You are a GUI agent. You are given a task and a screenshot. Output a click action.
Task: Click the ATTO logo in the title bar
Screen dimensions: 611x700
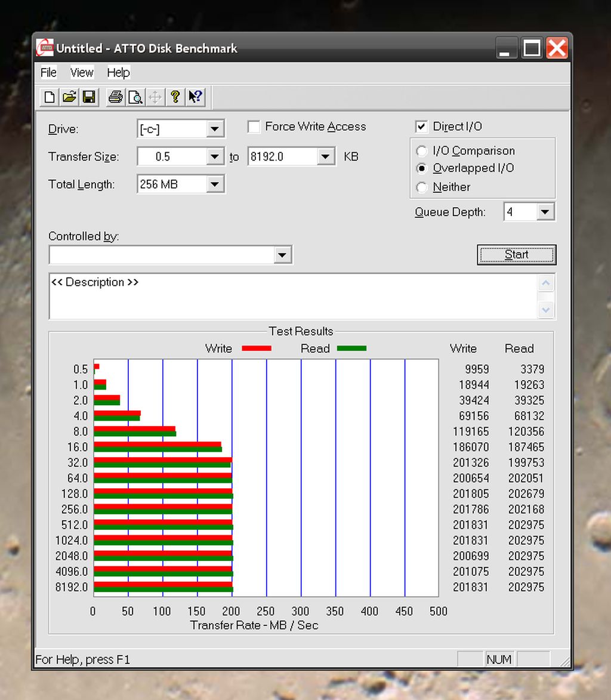(45, 48)
